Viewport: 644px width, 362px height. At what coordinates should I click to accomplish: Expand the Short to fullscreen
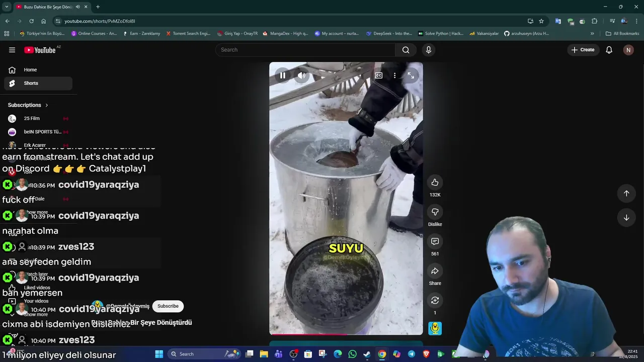click(411, 75)
